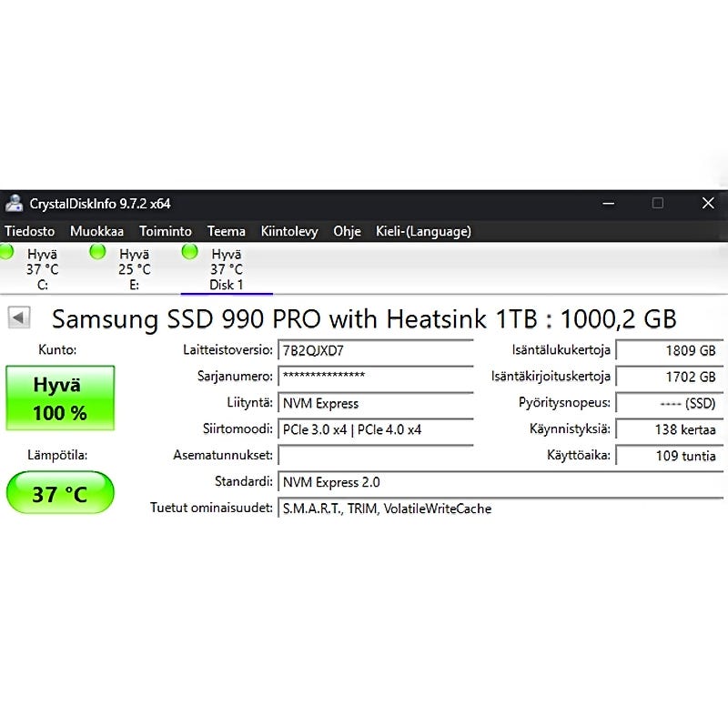Click the Tuetut ominaisuudet field
The height and width of the screenshot is (715, 728).
tap(500, 509)
